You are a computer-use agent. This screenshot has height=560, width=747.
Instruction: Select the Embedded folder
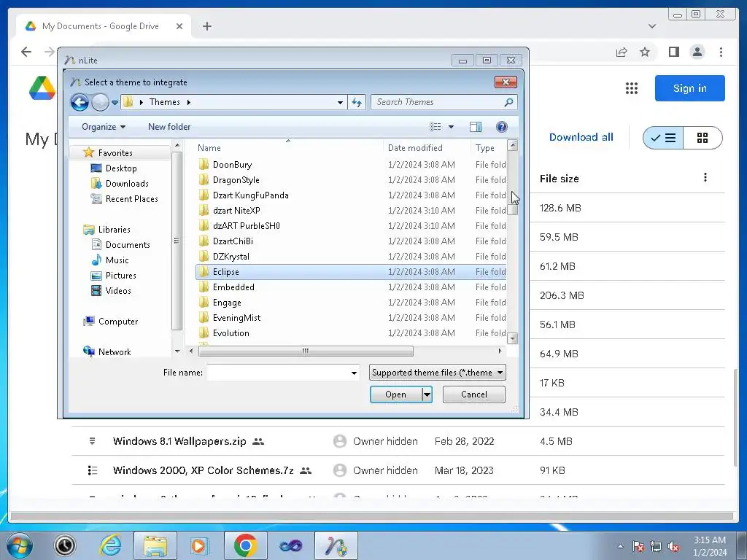pyautogui.click(x=233, y=287)
